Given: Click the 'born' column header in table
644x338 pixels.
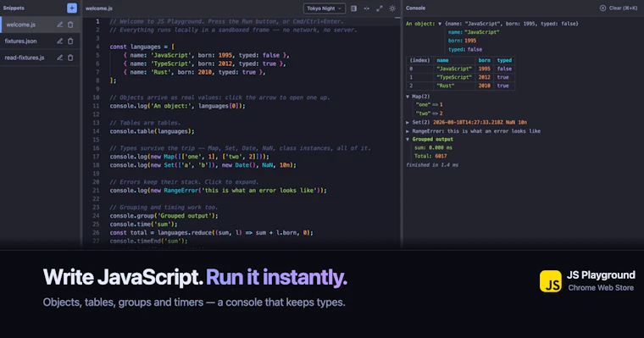Looking at the screenshot, I should [484, 60].
